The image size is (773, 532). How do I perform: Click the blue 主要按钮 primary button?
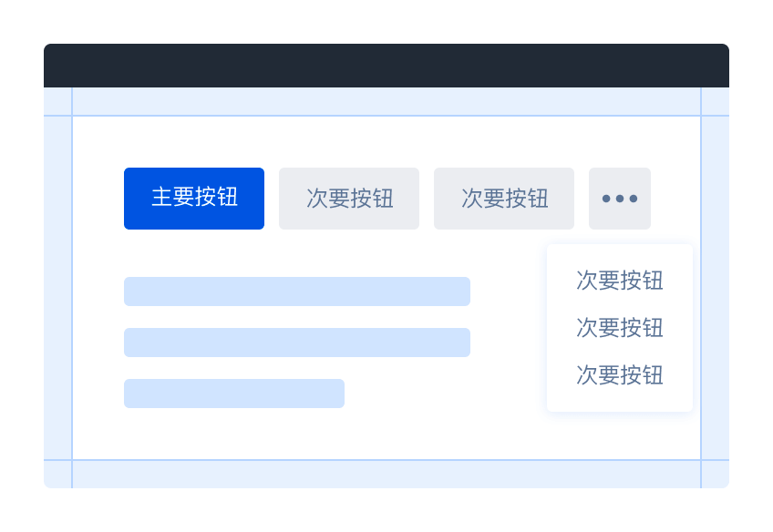click(194, 199)
